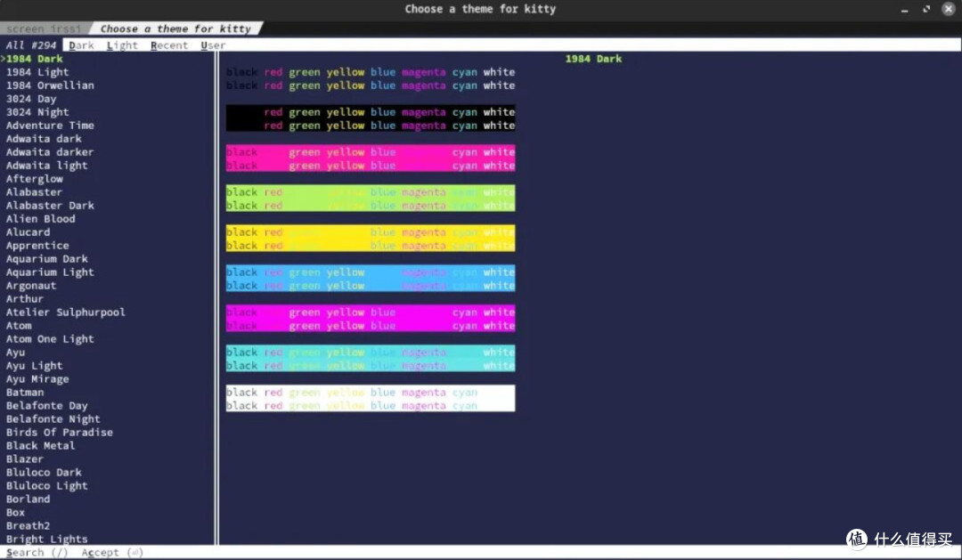Select the 'Choose a theme for kitty' tab
This screenshot has height=560, width=962.
(x=175, y=28)
